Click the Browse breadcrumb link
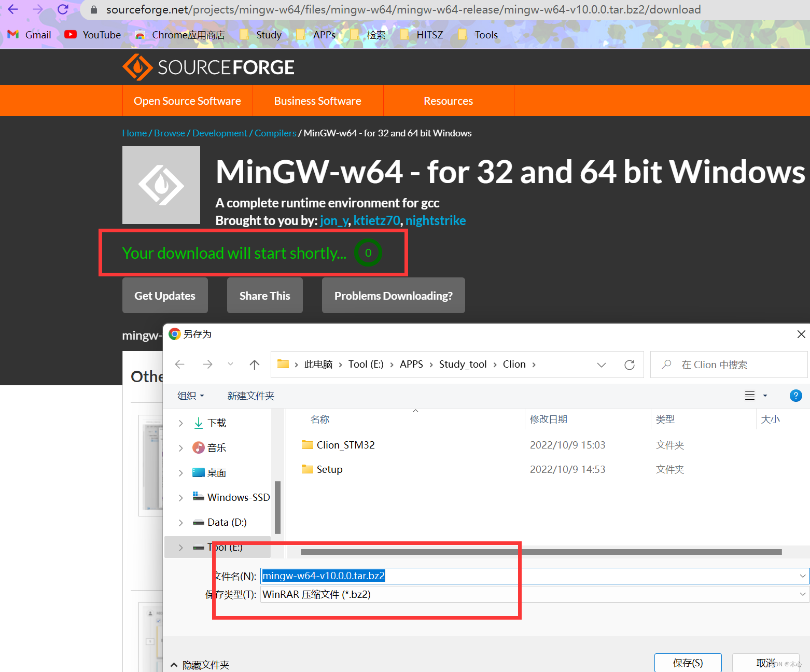This screenshot has height=672, width=810. [169, 133]
